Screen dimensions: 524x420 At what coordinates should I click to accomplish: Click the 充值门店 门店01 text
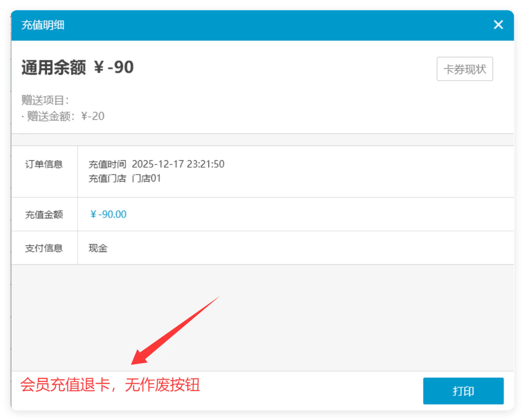[x=125, y=178]
